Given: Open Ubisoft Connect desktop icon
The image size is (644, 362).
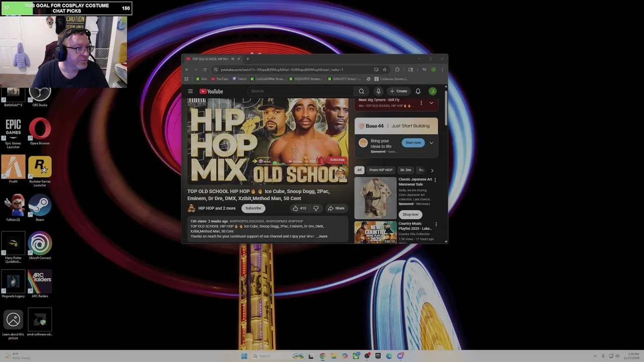Looking at the screenshot, I should pyautogui.click(x=40, y=246).
